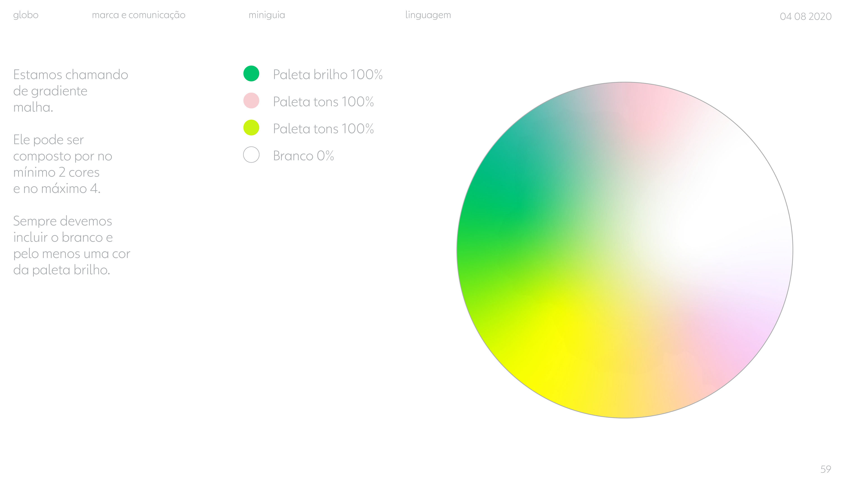The width and height of the screenshot is (868, 488).
Task: Click the paragraph about mínimo 2 cores
Action: [62, 164]
